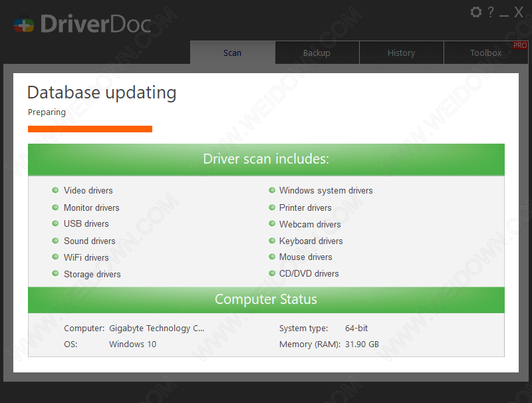Viewport: 532px width, 403px height.
Task: Click the green bullet beside WiFi drivers
Action: (55, 257)
